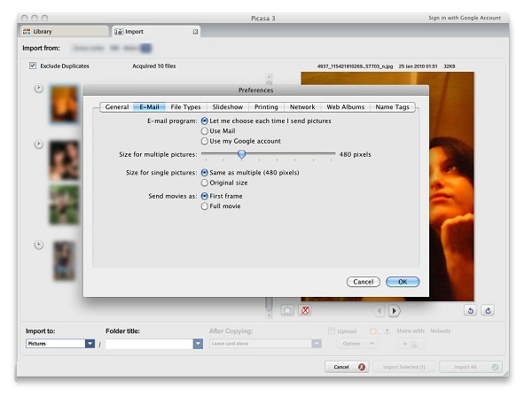Close the Import tab using its X icon
Screen dimensions: 532x397
tap(195, 31)
